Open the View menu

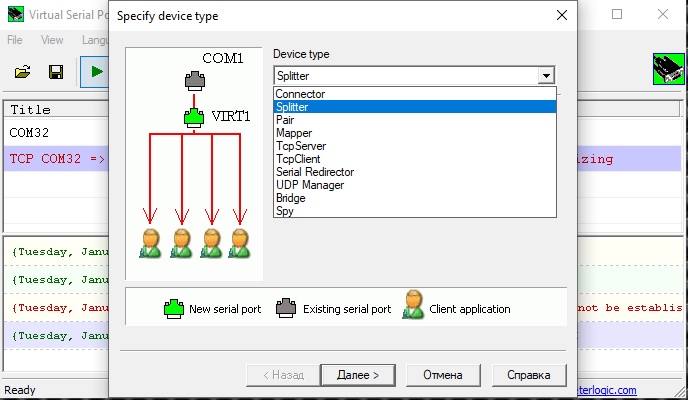point(52,40)
